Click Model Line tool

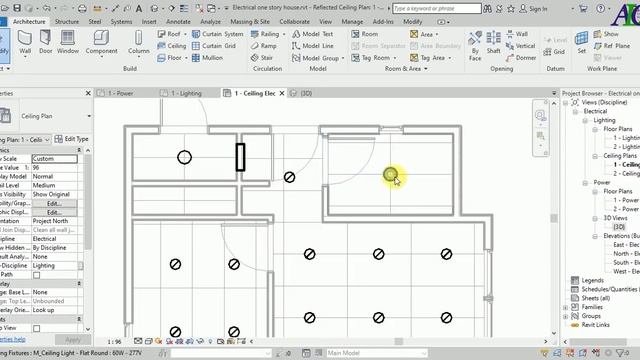pyautogui.click(x=313, y=46)
